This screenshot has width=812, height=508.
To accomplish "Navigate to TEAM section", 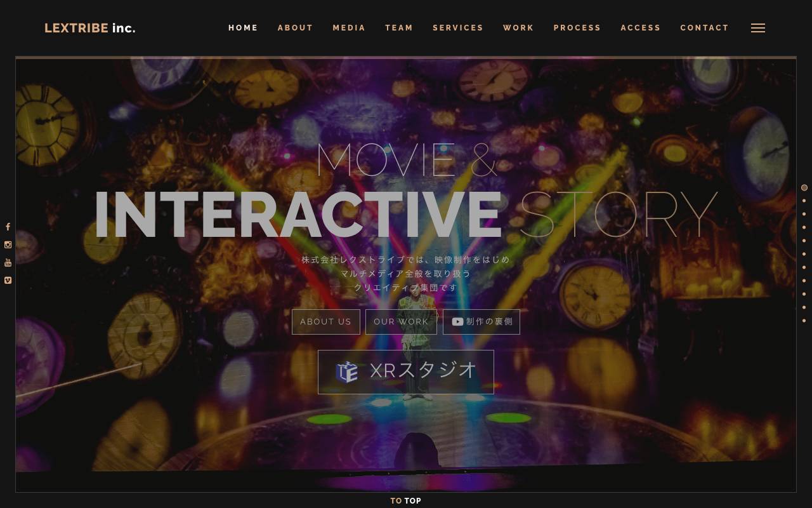I will 399,28.
